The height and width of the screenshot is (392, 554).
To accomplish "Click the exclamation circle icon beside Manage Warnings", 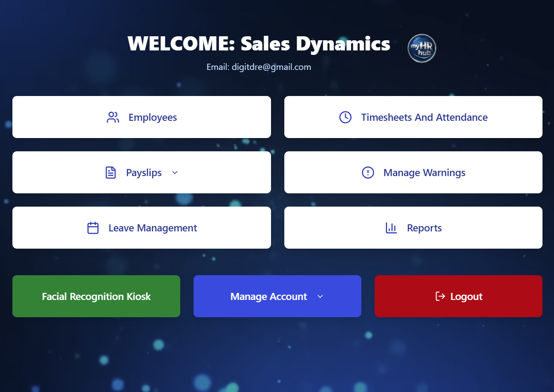I will [368, 173].
